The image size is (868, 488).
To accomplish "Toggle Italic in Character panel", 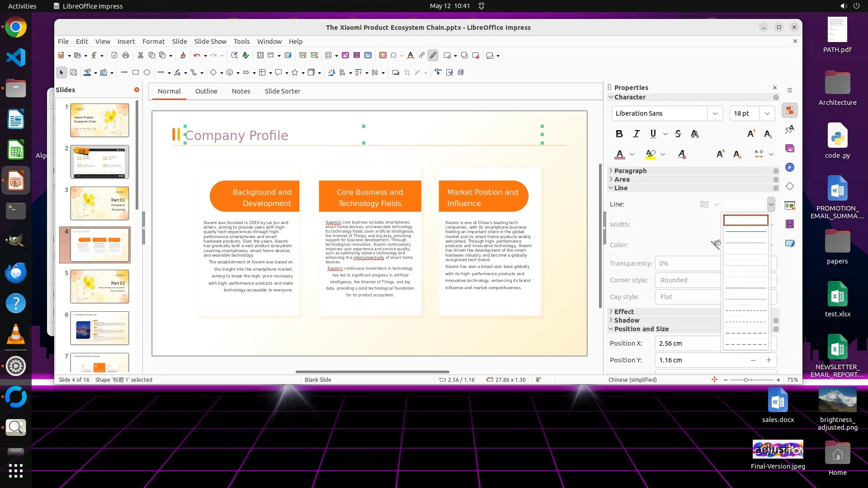I will (x=637, y=134).
